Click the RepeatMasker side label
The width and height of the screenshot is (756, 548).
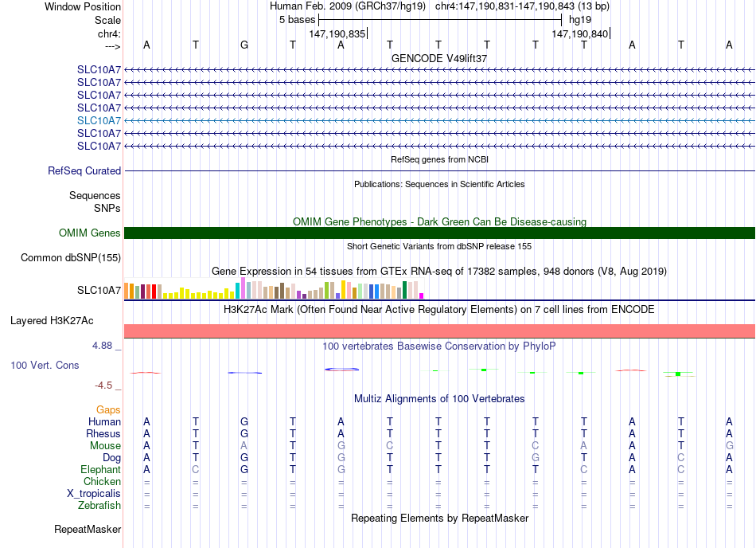coord(88,529)
